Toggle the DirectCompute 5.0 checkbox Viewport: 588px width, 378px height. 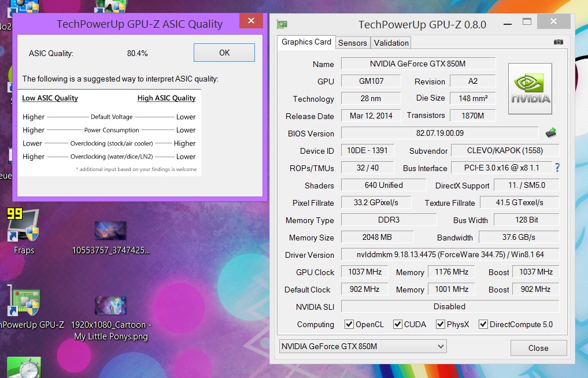[483, 324]
